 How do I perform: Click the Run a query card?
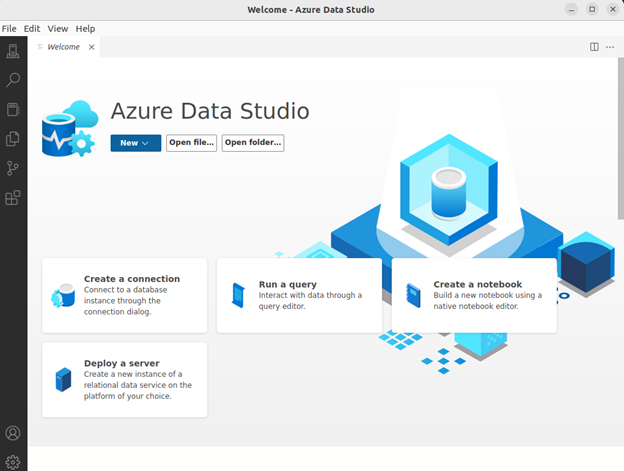[299, 295]
